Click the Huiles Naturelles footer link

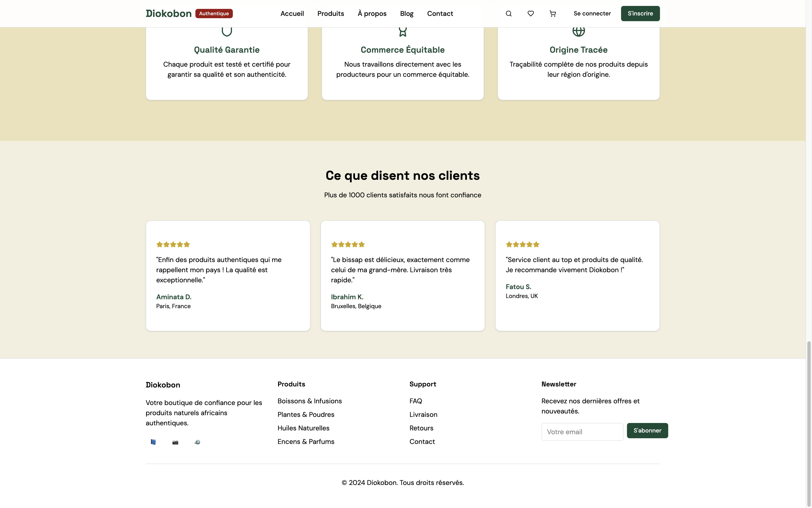(303, 428)
